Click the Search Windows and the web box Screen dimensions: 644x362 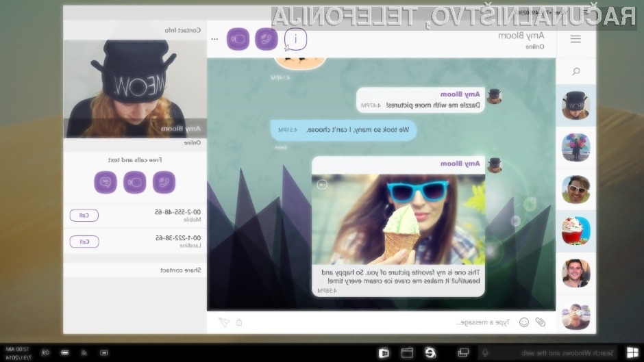549,352
